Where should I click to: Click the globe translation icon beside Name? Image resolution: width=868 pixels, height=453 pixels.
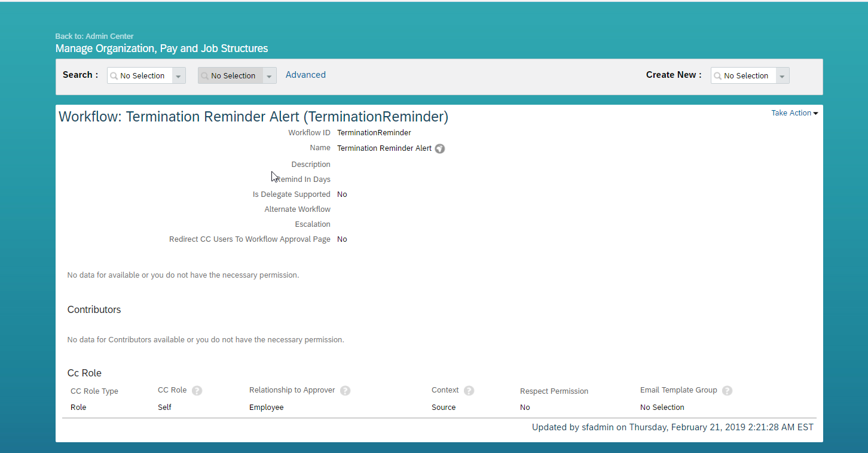[440, 149]
